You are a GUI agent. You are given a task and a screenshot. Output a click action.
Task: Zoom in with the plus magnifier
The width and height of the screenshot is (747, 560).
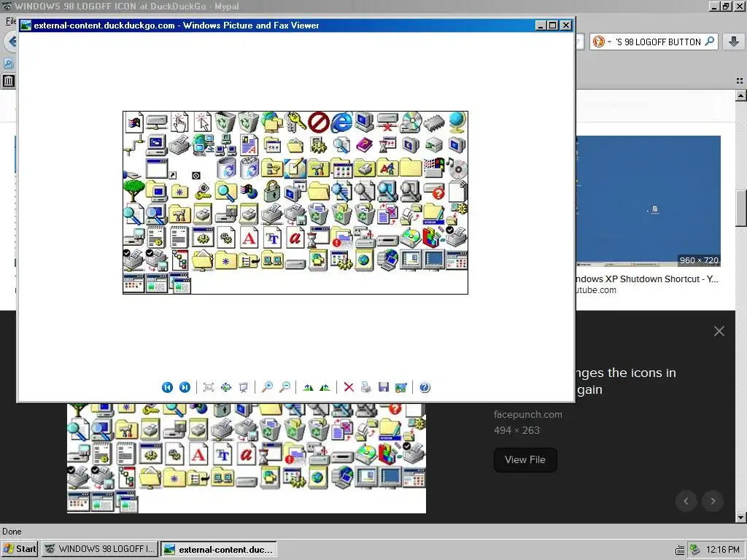(267, 387)
